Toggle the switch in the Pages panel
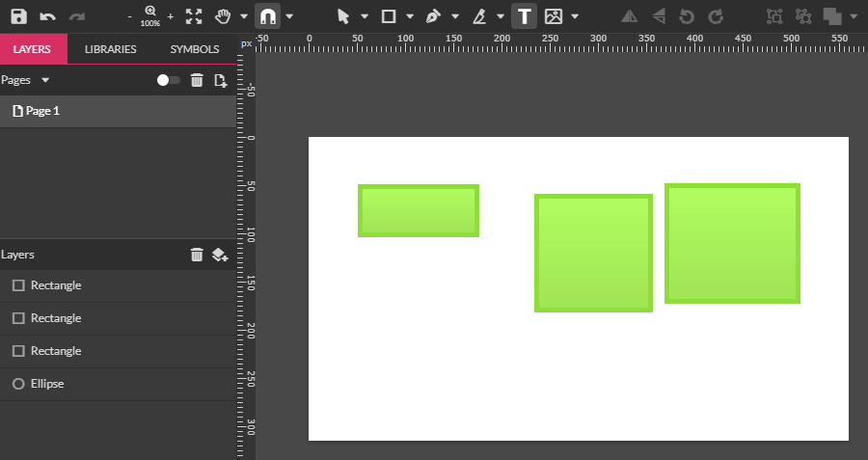 (x=169, y=80)
